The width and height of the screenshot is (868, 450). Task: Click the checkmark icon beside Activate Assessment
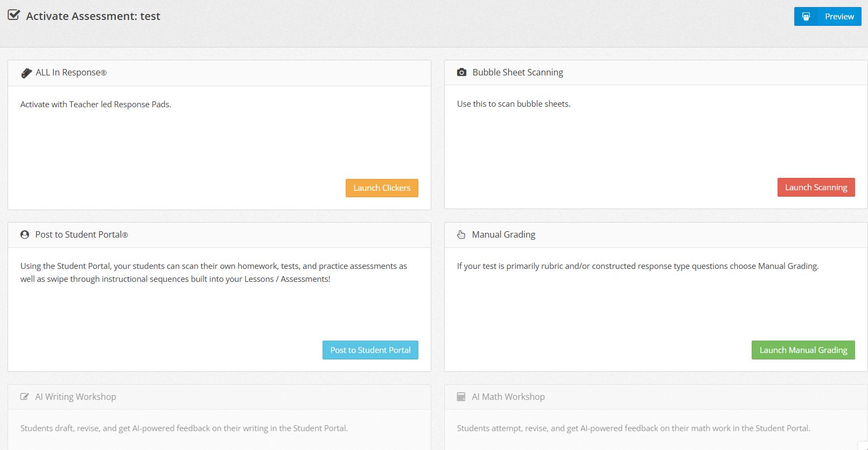(x=14, y=15)
